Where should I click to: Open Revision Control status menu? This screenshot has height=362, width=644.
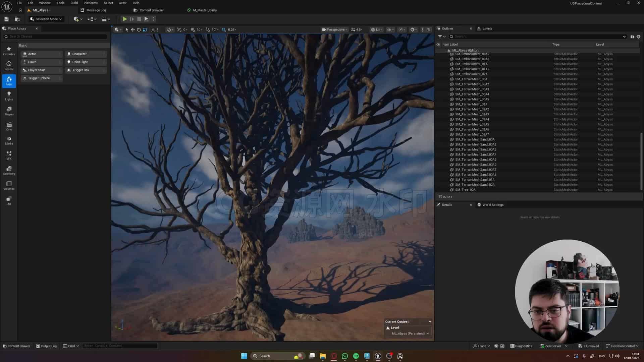(x=622, y=346)
